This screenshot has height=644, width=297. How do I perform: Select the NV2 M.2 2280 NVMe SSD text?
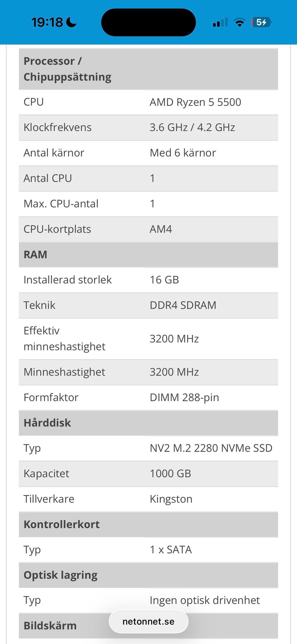coord(211,448)
